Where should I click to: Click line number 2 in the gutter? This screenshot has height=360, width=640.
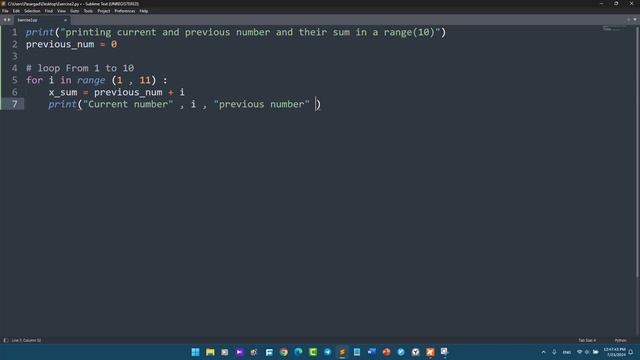(14, 44)
